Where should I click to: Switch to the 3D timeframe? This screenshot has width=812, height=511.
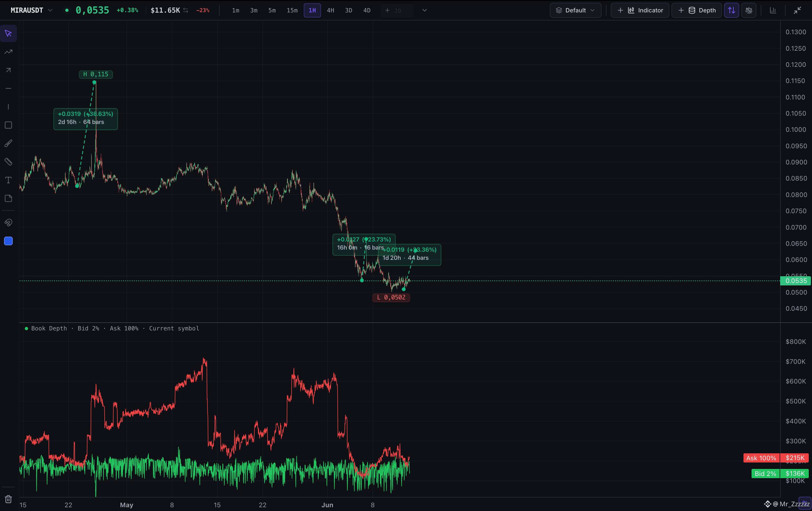(349, 11)
